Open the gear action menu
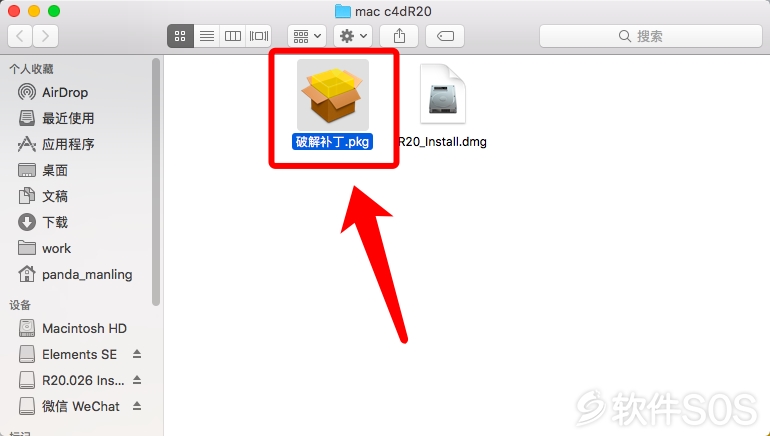 click(353, 36)
